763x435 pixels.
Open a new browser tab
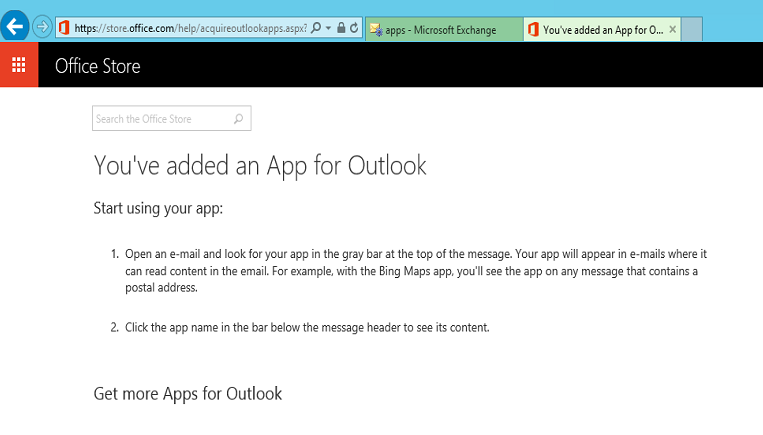(x=691, y=30)
